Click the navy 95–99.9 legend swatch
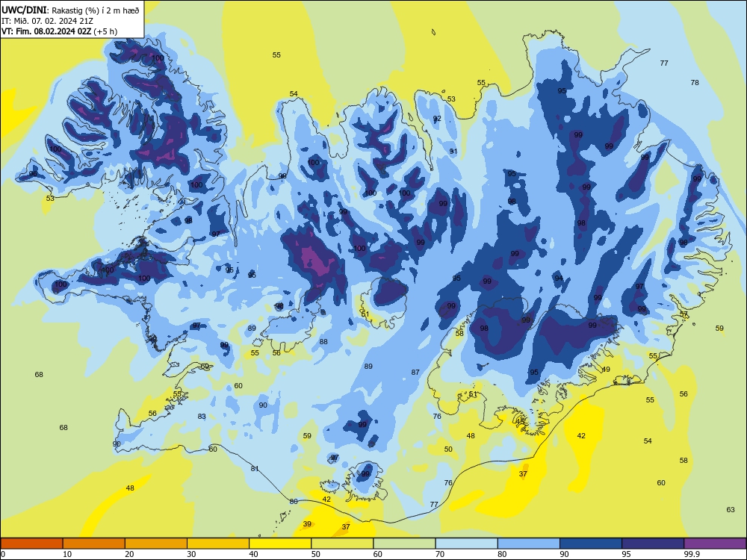 point(653,544)
